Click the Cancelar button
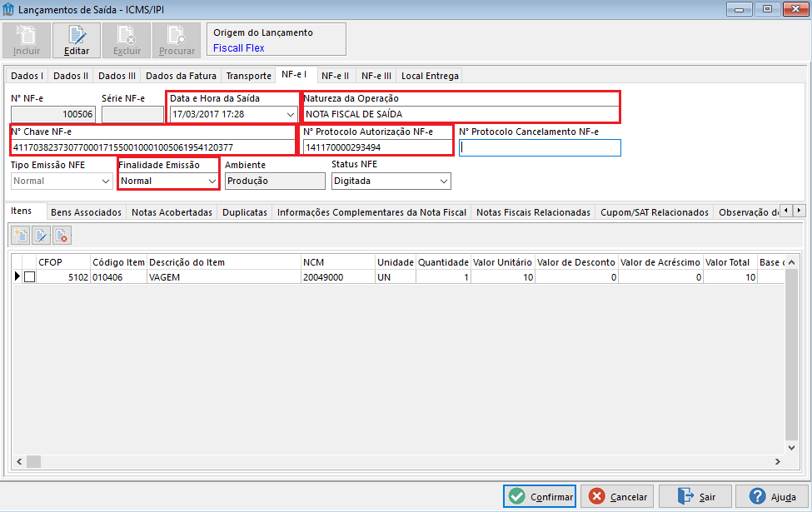Viewport: 812px width, 512px height. (617, 496)
